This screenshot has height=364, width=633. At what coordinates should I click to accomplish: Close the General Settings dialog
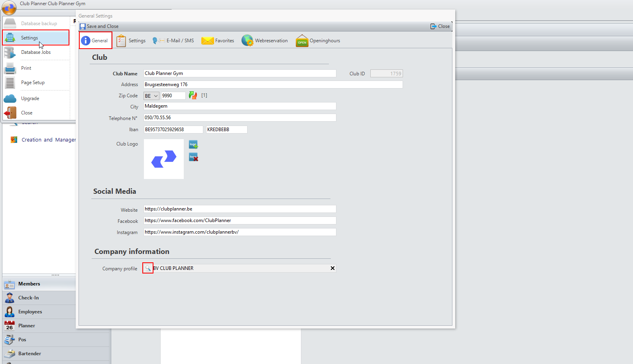[x=440, y=26]
